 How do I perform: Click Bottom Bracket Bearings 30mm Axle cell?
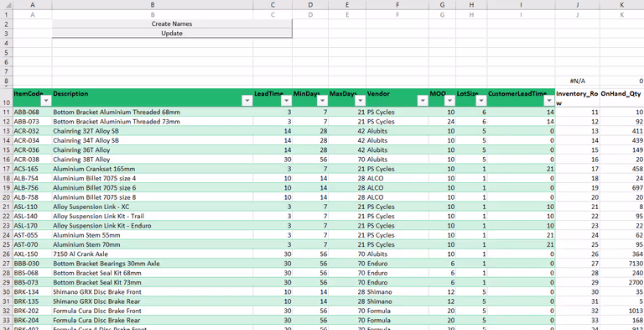(153, 264)
